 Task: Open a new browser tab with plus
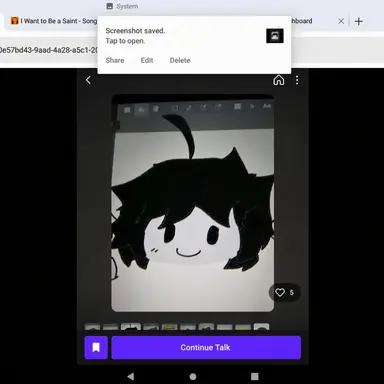pos(359,21)
